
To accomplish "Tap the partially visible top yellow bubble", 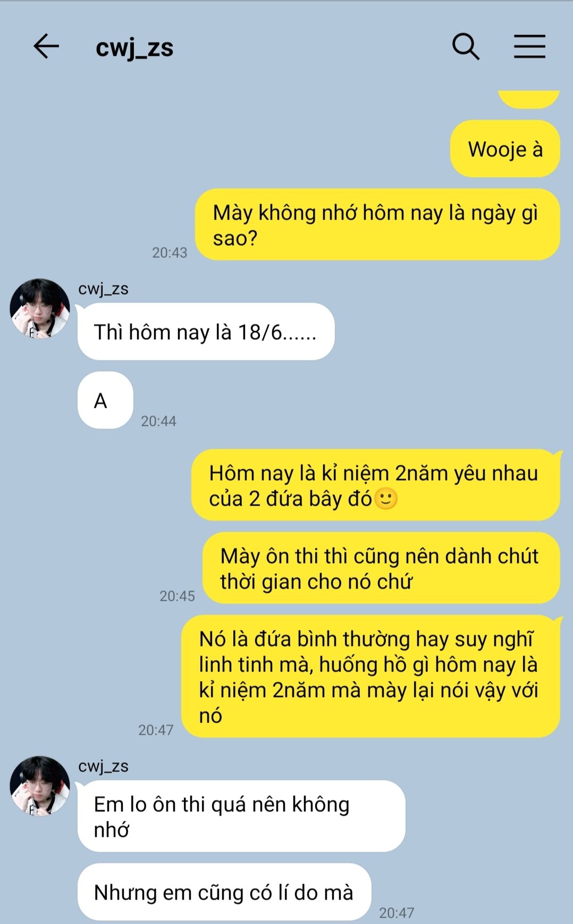I will click(529, 99).
